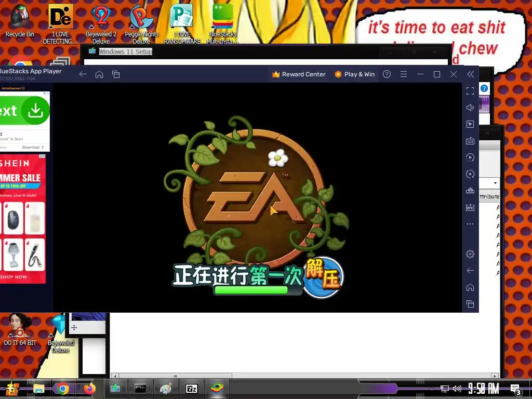Select the Peggle Nights Deluxe desktop icon

click(x=141, y=24)
